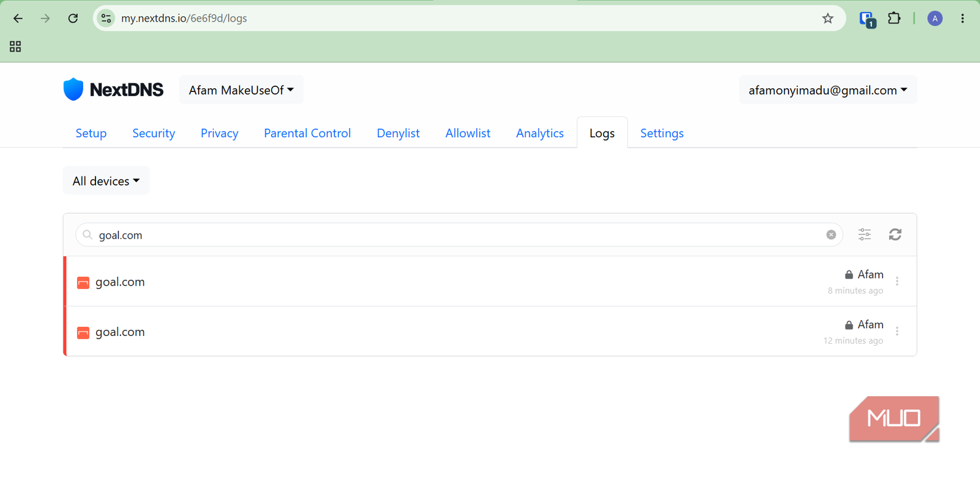Click the lock icon on the 12-minutes-ago entry
This screenshot has height=483, width=980.
(x=849, y=325)
